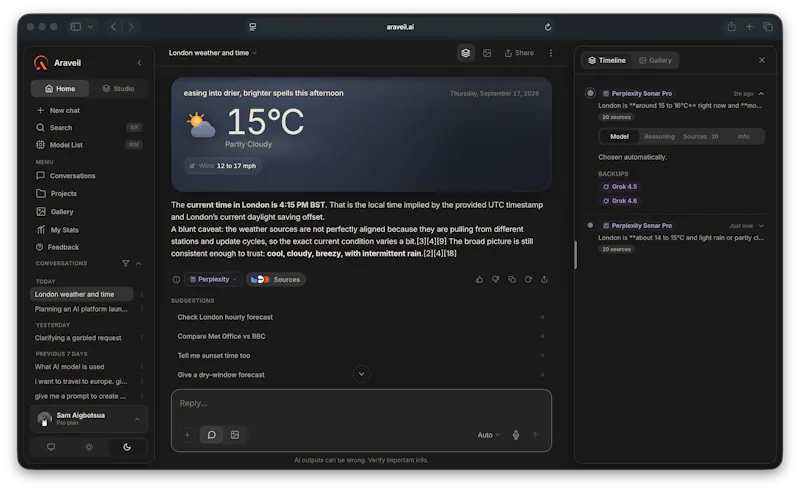Viewport: 800px width, 491px height.
Task: Regenerate the response
Action: [x=528, y=280]
